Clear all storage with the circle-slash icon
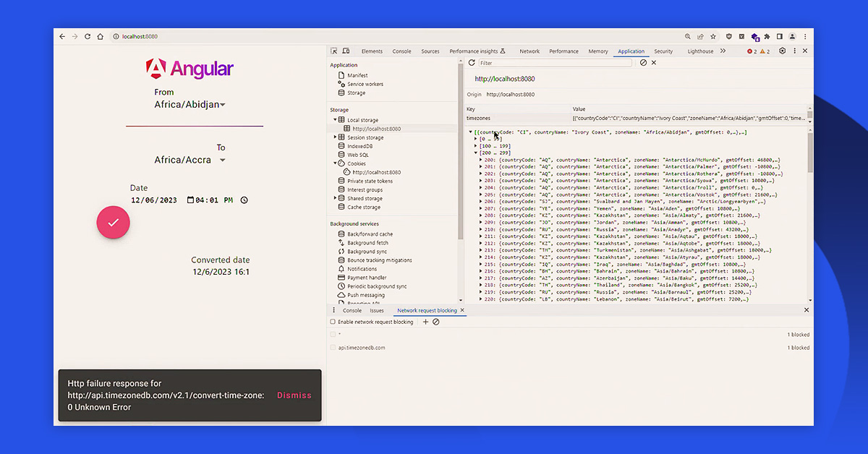 pyautogui.click(x=643, y=63)
